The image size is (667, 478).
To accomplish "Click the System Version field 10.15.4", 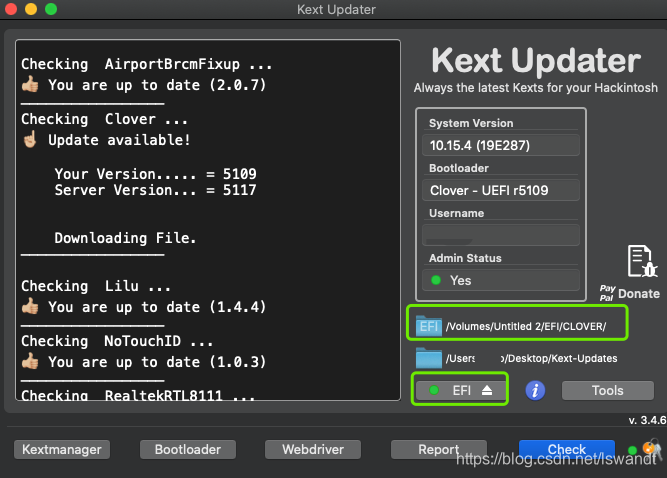I will (x=501, y=145).
